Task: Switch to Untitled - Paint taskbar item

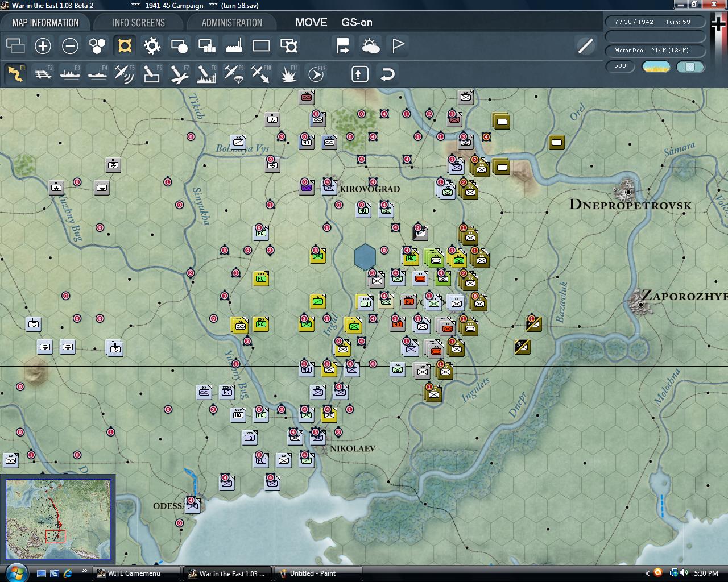Action: click(x=318, y=573)
